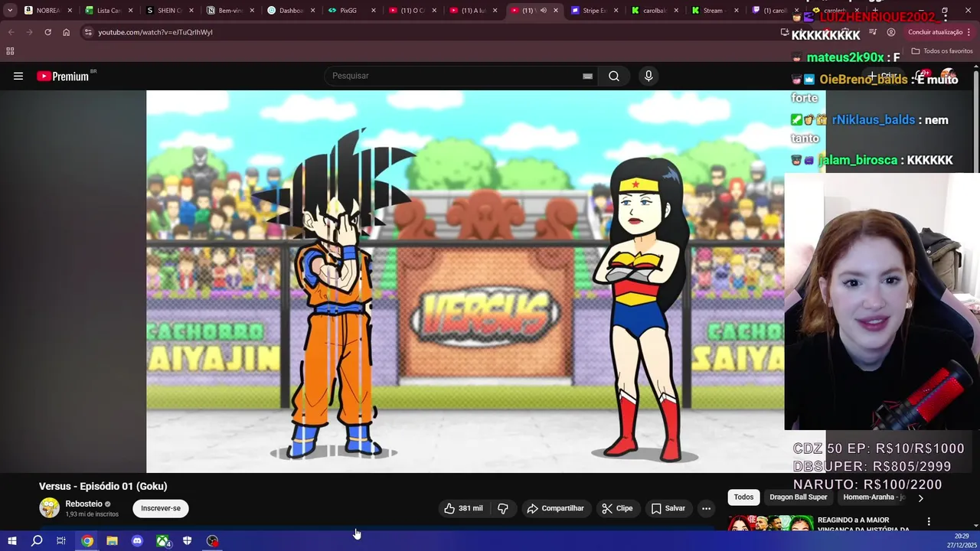This screenshot has height=551, width=980.
Task: Switch to the Lista Can spreadsheet tab
Action: 108,11
